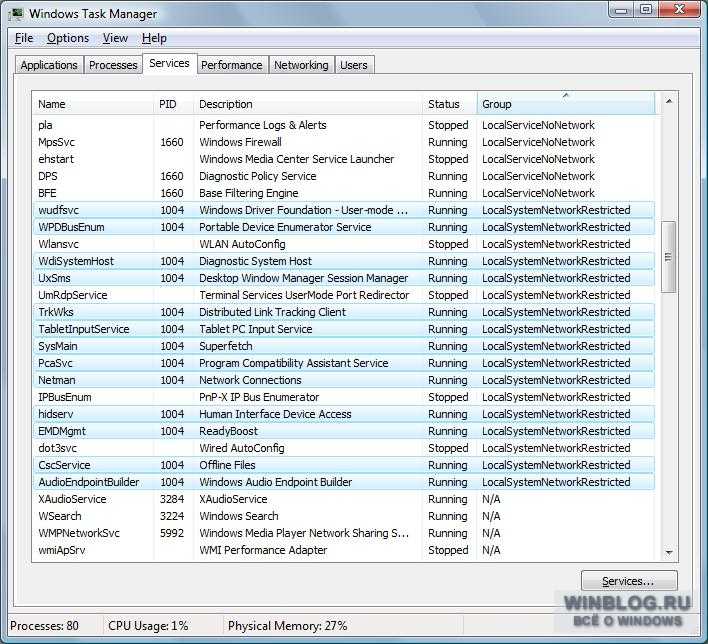Image resolution: width=708 pixels, height=644 pixels.
Task: Select the XAudioService name cell
Action: point(72,499)
